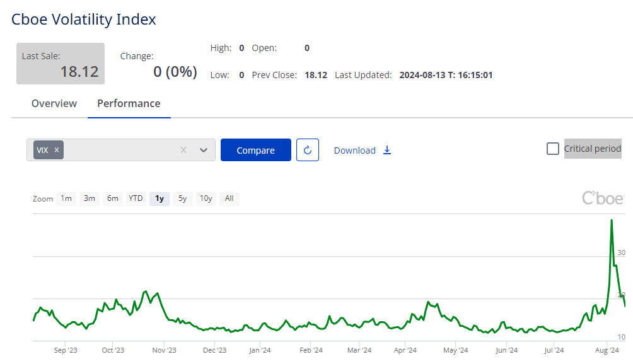
Task: Click the Last Updated timestamp 2024-08-13
Action: click(x=446, y=75)
